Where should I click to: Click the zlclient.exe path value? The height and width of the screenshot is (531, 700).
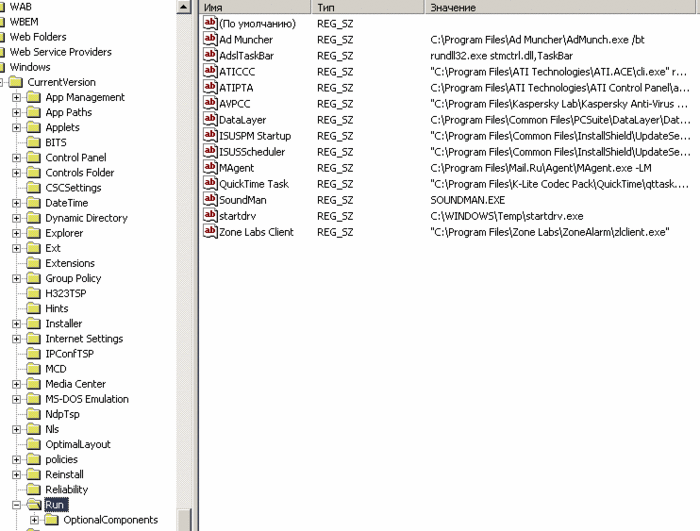pyautogui.click(x=550, y=232)
